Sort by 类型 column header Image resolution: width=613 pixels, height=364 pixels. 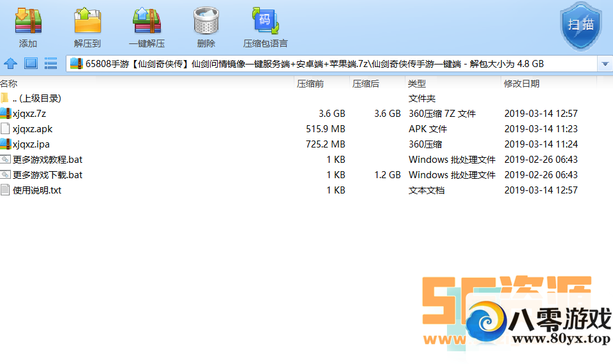(417, 84)
